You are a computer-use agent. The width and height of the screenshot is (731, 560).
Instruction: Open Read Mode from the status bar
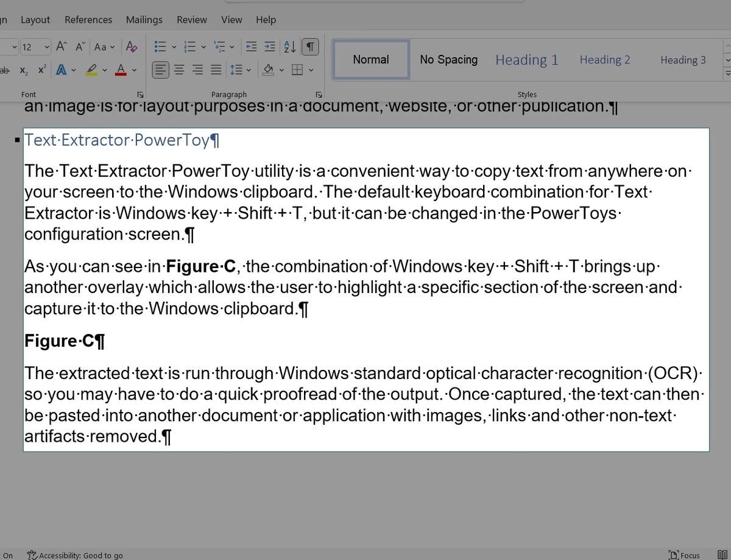tap(722, 555)
